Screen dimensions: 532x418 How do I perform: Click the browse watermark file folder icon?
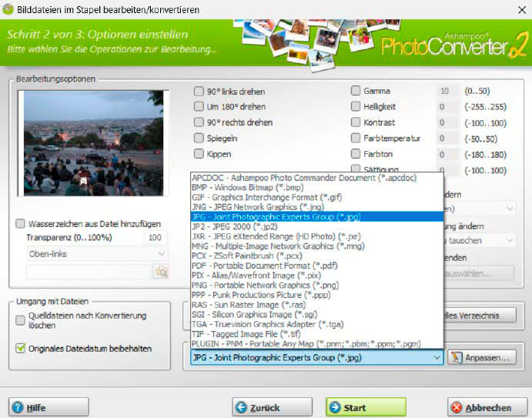[x=161, y=272]
